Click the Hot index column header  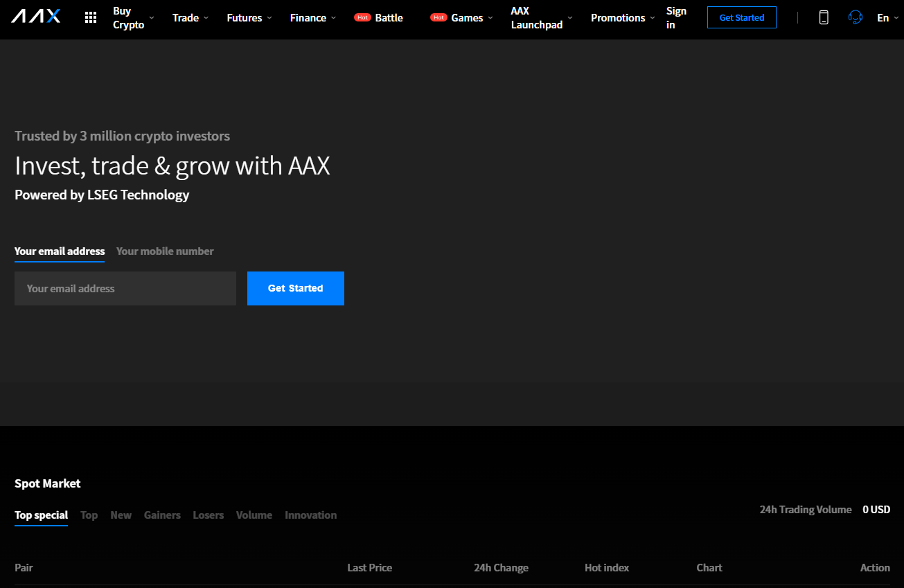click(x=607, y=568)
